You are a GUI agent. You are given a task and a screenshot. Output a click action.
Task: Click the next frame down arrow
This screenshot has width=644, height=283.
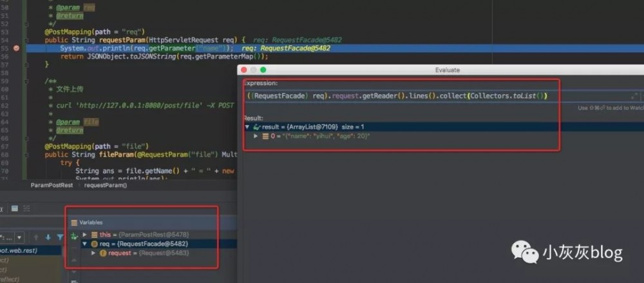tap(48, 237)
